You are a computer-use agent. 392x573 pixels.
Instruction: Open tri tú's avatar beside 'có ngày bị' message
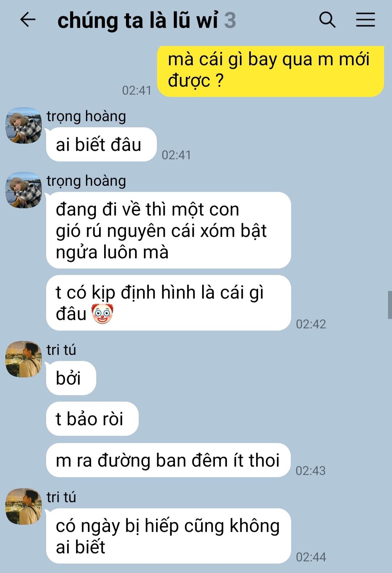coord(24,507)
